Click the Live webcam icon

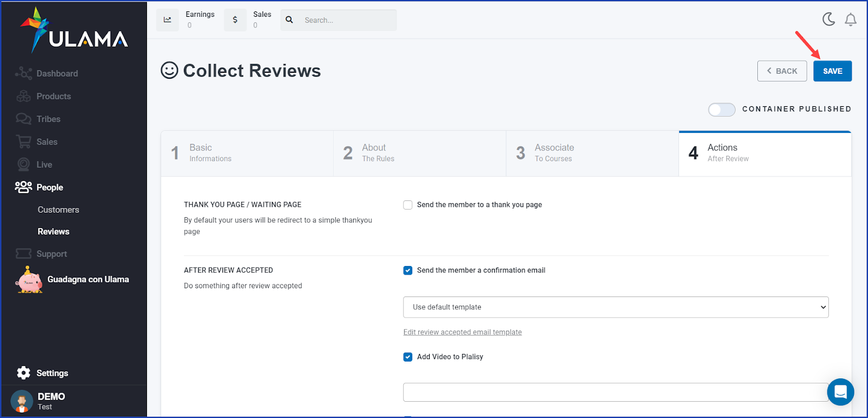pyautogui.click(x=23, y=164)
